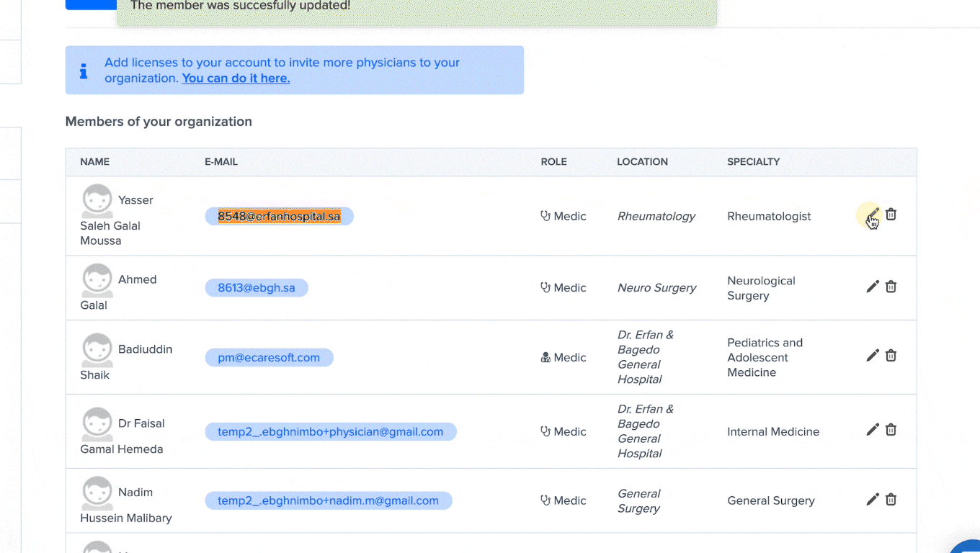Click stethoscope icon in Dr Faisal's role
The width and height of the screenshot is (980, 553).
[545, 431]
